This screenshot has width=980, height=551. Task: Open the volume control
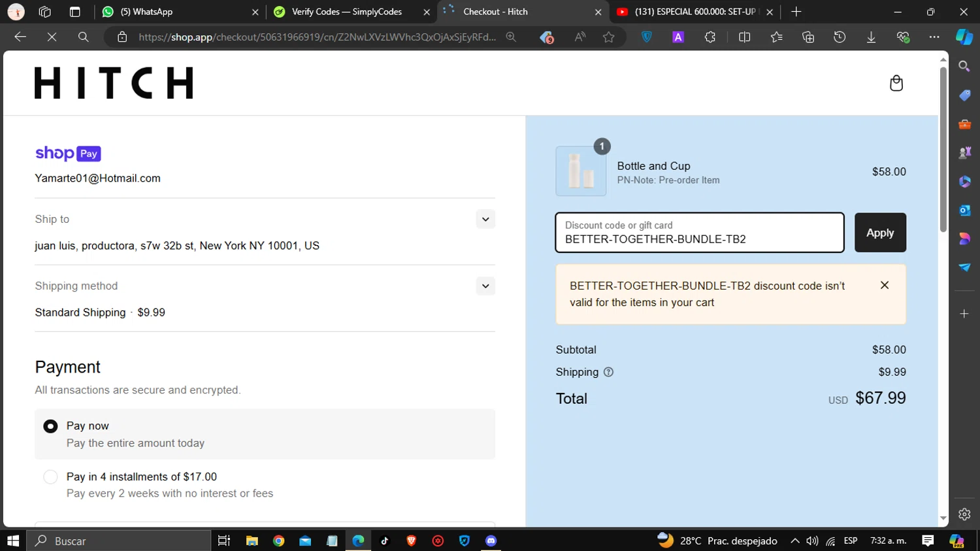[812, 541]
